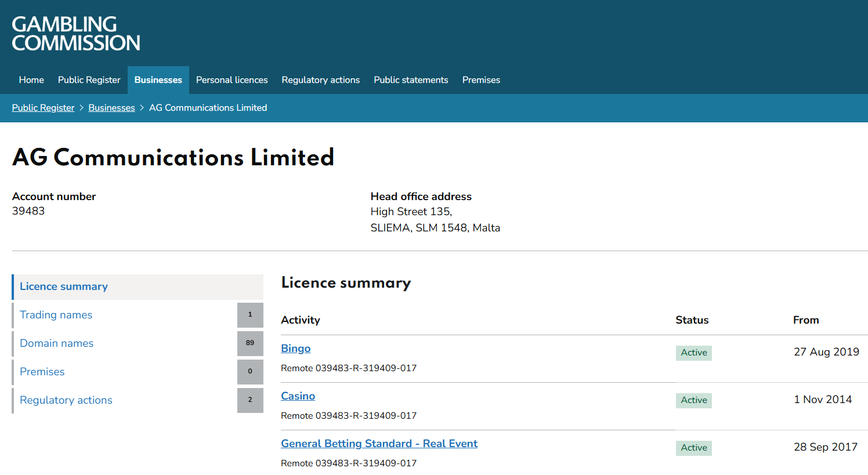
Task: Go to Public Register in top navigation
Action: click(89, 80)
